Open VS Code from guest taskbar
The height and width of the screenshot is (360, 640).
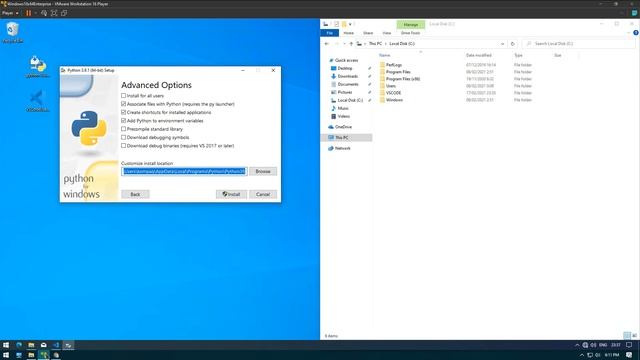pos(56,345)
